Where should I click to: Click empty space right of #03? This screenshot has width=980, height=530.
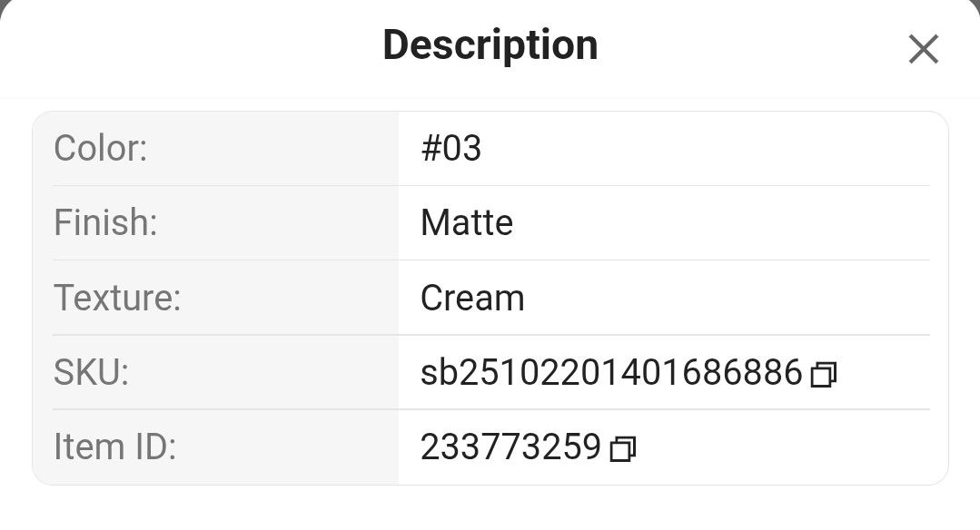pyautogui.click(x=708, y=148)
